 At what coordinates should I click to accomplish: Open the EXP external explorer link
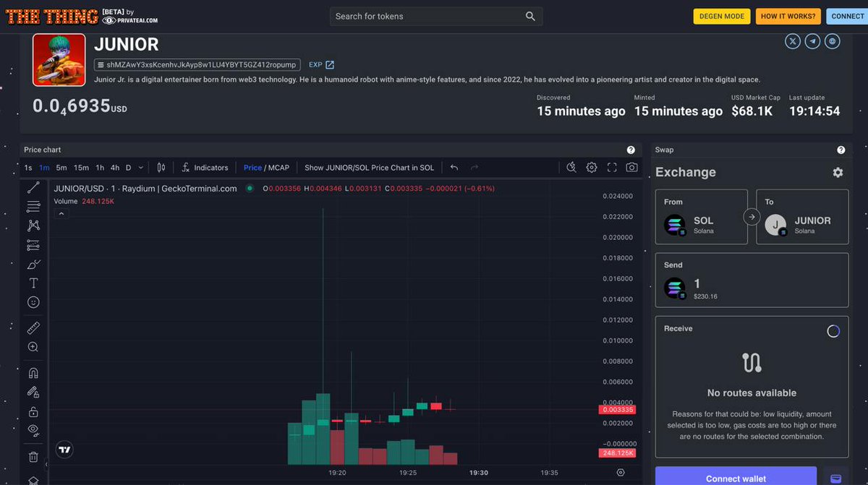point(321,65)
